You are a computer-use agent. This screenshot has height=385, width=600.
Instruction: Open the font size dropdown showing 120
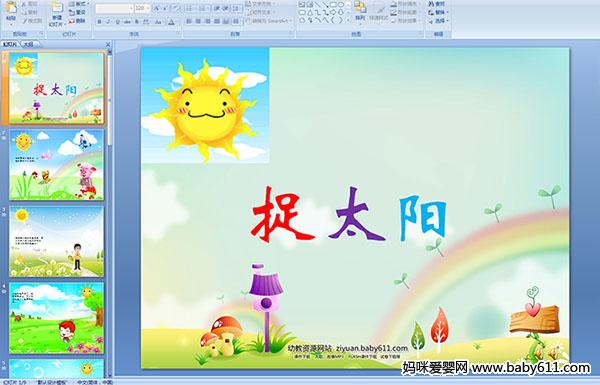pyautogui.click(x=143, y=8)
